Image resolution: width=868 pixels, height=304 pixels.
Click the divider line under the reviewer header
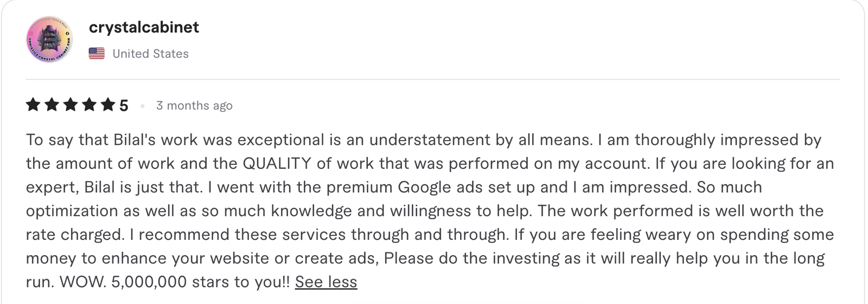pyautogui.click(x=433, y=80)
